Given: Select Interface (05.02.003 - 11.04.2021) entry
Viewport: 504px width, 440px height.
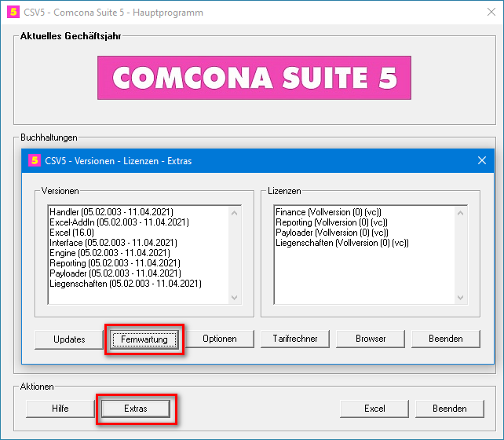Looking at the screenshot, I should (x=113, y=243).
